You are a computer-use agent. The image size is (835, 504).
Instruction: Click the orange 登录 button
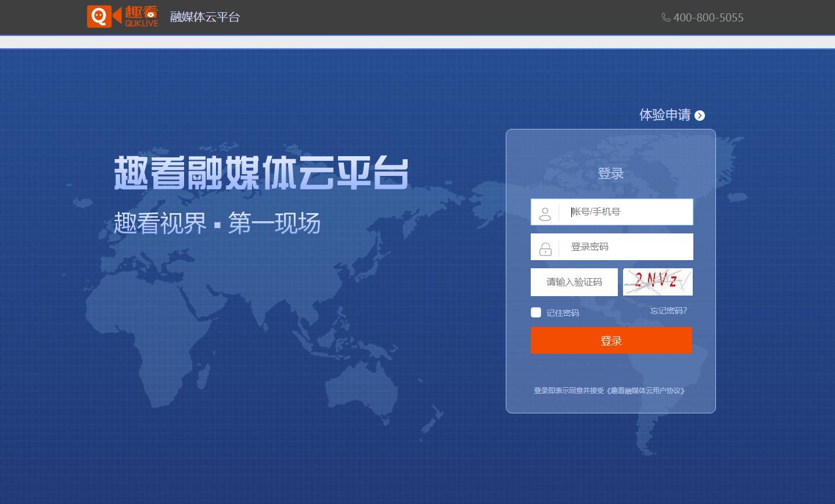pos(611,340)
